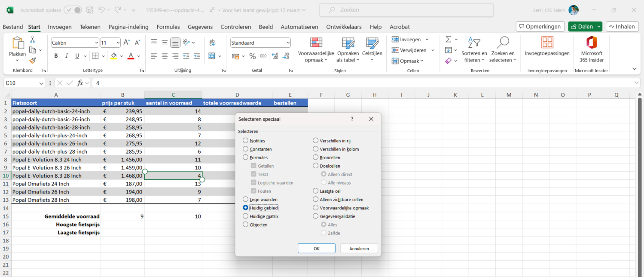Cancel the Selecteren speciaal dialog
Viewport: 644px width, 277px height.
coord(359,248)
